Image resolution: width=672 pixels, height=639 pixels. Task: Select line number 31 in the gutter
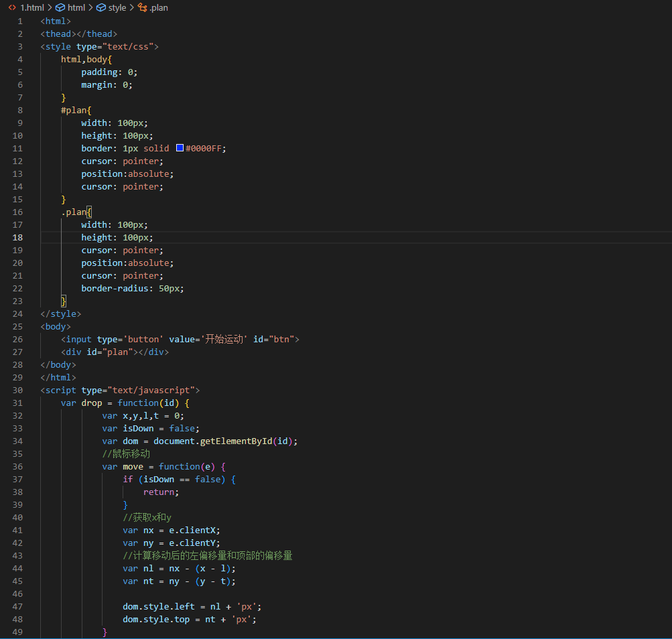coord(17,403)
